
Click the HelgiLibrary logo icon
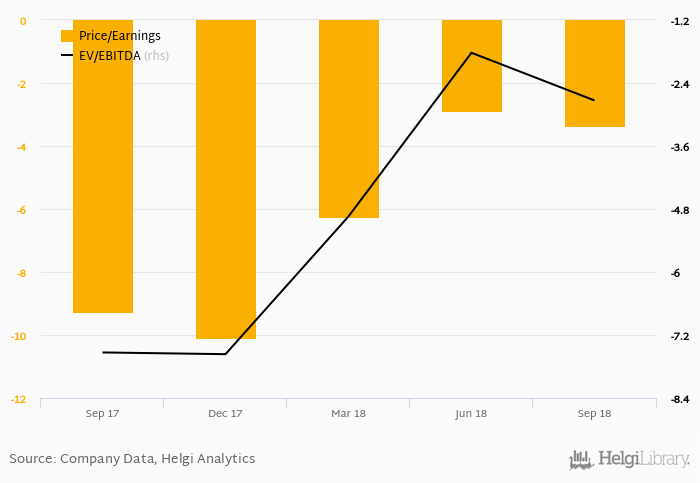(581, 460)
